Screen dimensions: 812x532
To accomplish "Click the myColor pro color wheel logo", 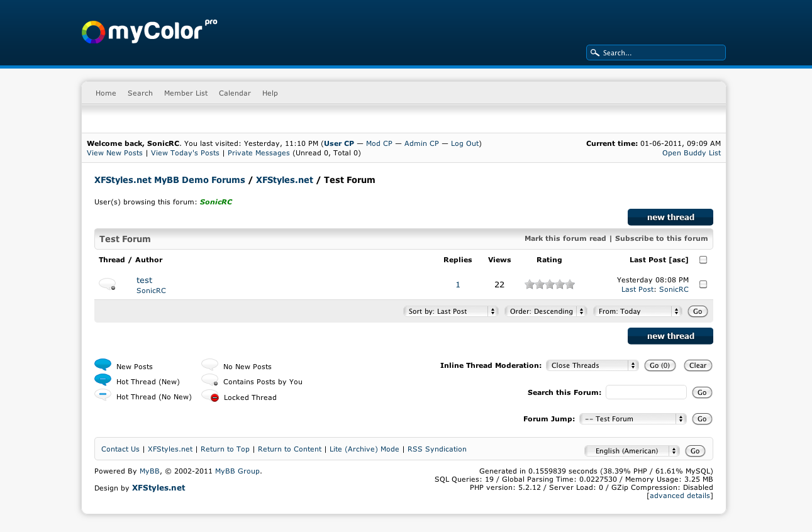I will tap(93, 32).
